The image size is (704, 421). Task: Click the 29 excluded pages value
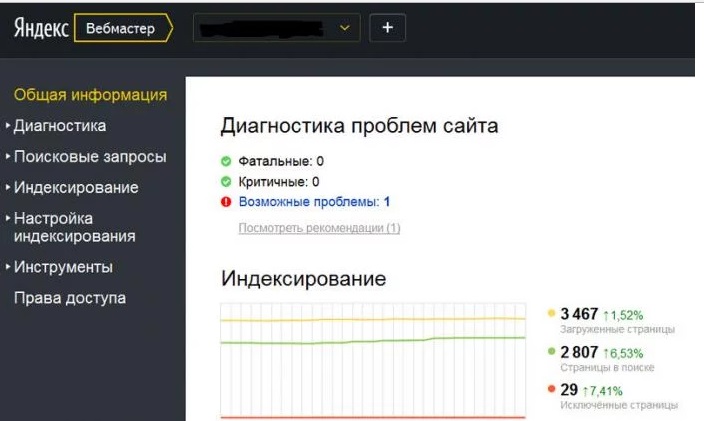tap(569, 390)
